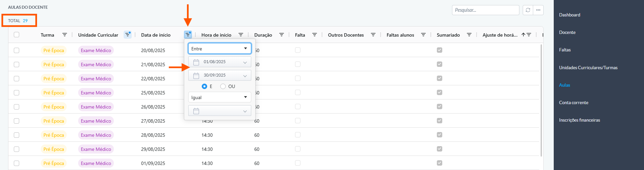Toggle the Data de início filter icon
The image size is (644, 170).
[188, 35]
